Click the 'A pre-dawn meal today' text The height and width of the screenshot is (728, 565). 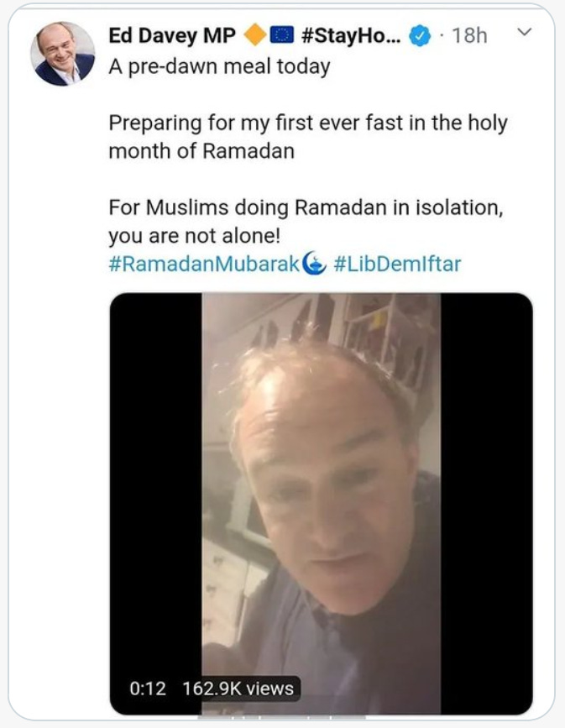pos(219,66)
